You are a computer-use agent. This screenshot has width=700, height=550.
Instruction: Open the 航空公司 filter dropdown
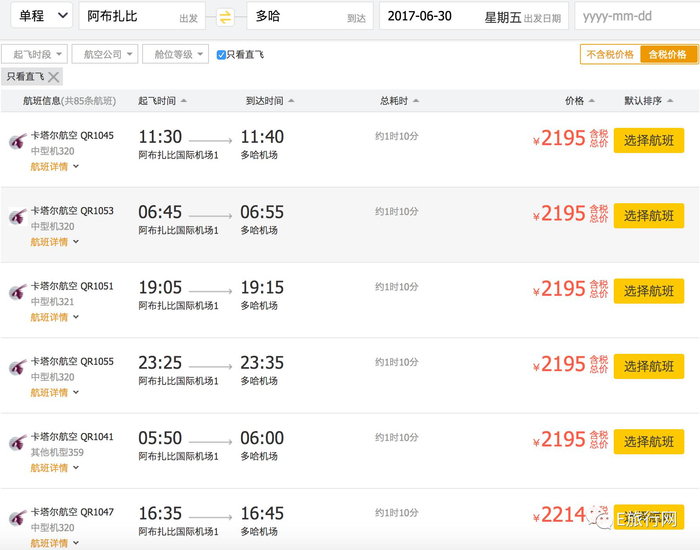104,55
